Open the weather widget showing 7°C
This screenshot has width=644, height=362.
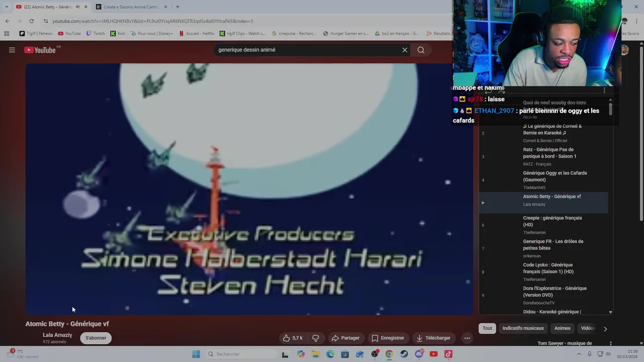tap(23, 354)
